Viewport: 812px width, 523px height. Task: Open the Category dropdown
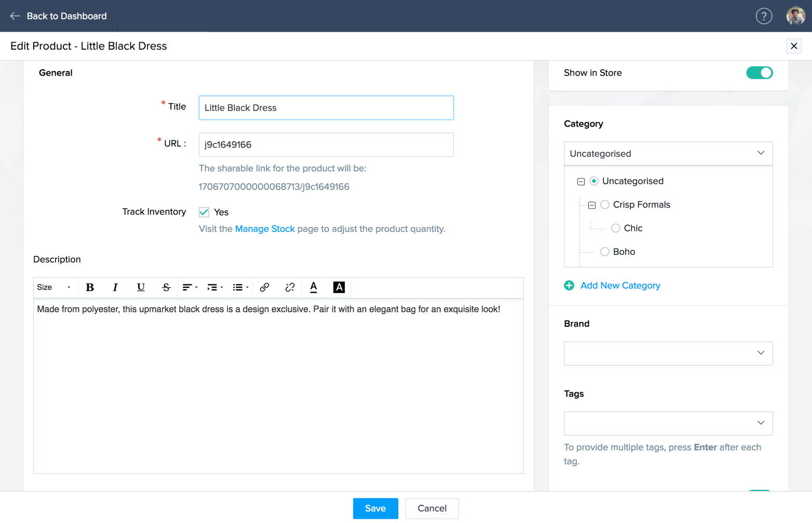point(668,154)
